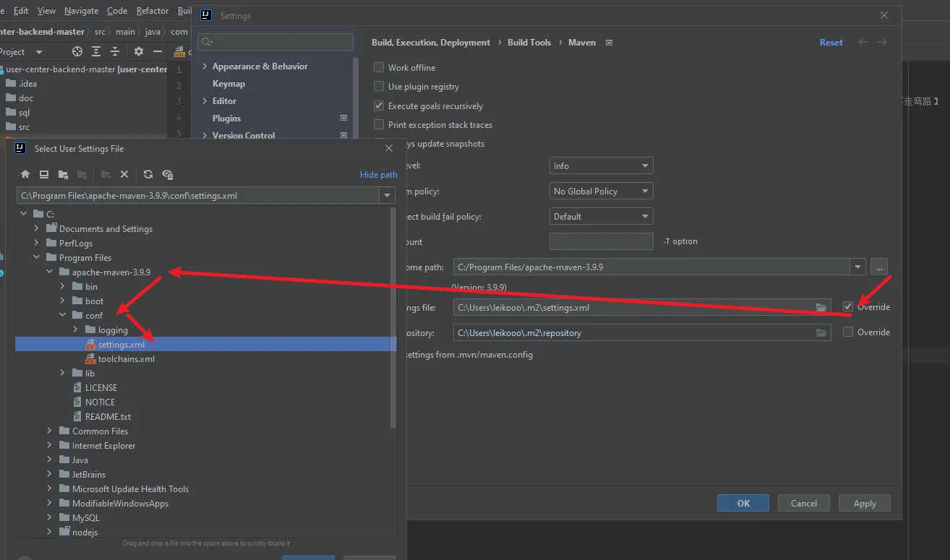Select Keymap in Settings list
Viewport: 950px width, 560px height.
pos(228,84)
